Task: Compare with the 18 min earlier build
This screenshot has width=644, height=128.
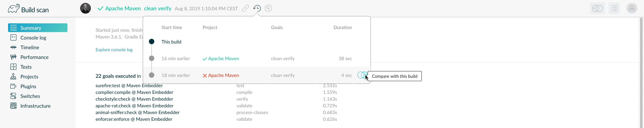Action: pos(362,75)
